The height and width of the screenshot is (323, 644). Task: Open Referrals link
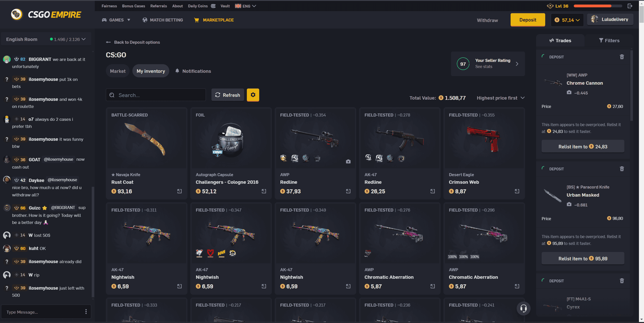pos(158,6)
